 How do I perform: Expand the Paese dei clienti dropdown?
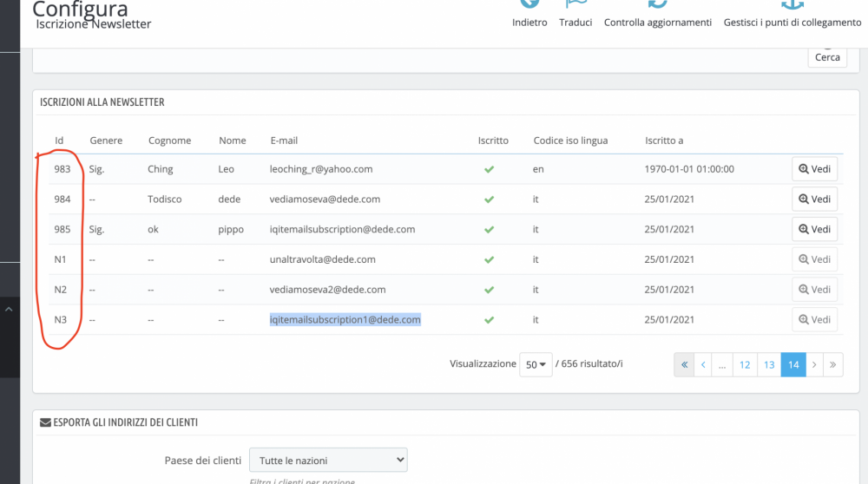[x=327, y=460]
